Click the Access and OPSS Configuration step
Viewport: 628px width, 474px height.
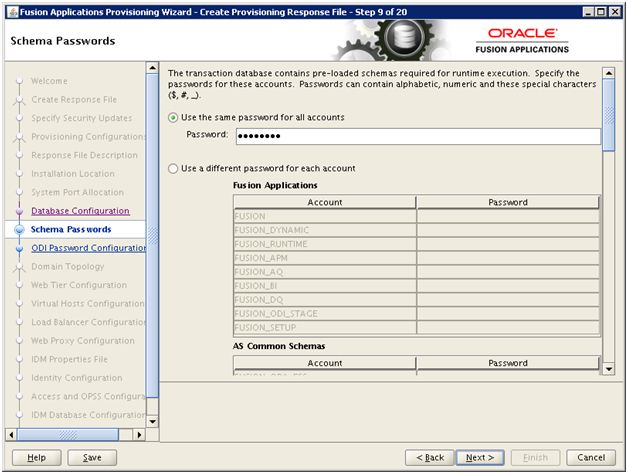(x=89, y=396)
